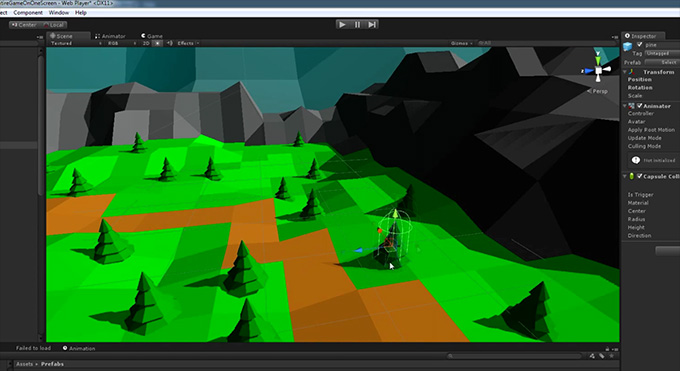680x371 pixels.
Task: Click the Is Trigger label
Action: 641,195
